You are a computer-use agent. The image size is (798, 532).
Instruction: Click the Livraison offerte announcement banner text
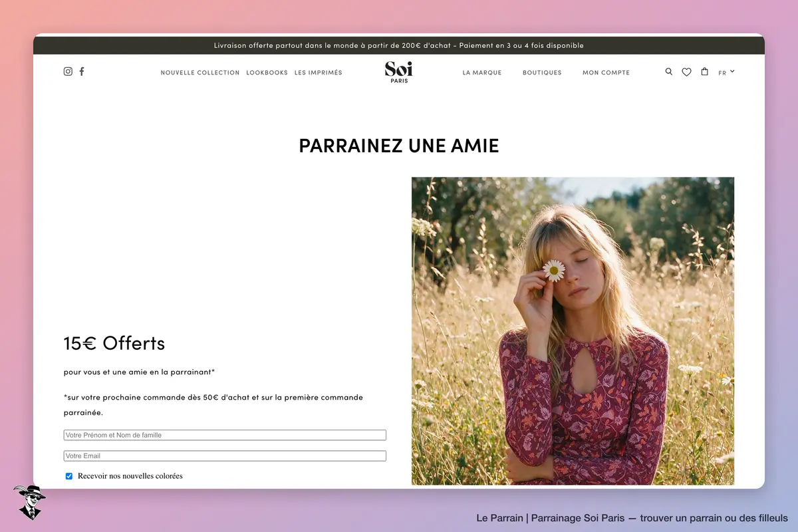point(399,46)
